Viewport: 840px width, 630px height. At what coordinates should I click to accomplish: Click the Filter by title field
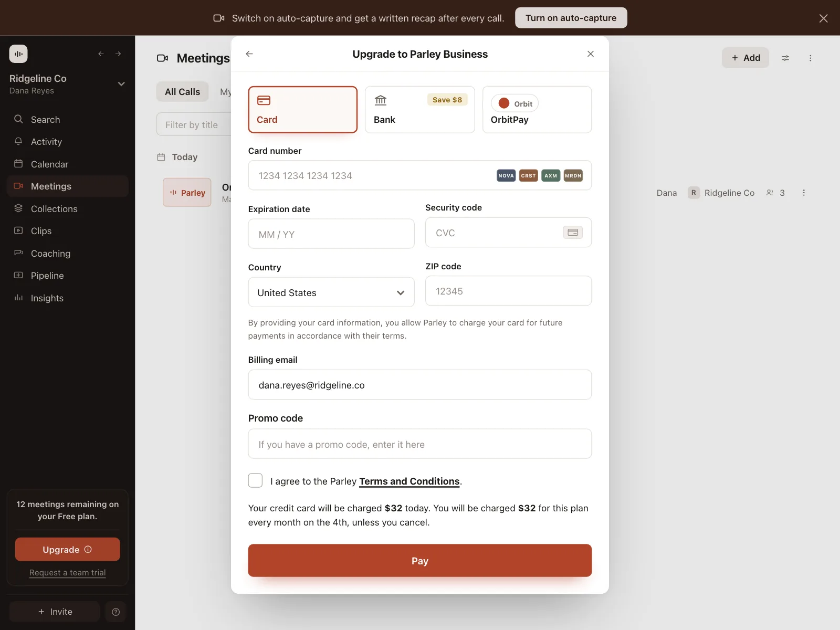[x=194, y=124]
